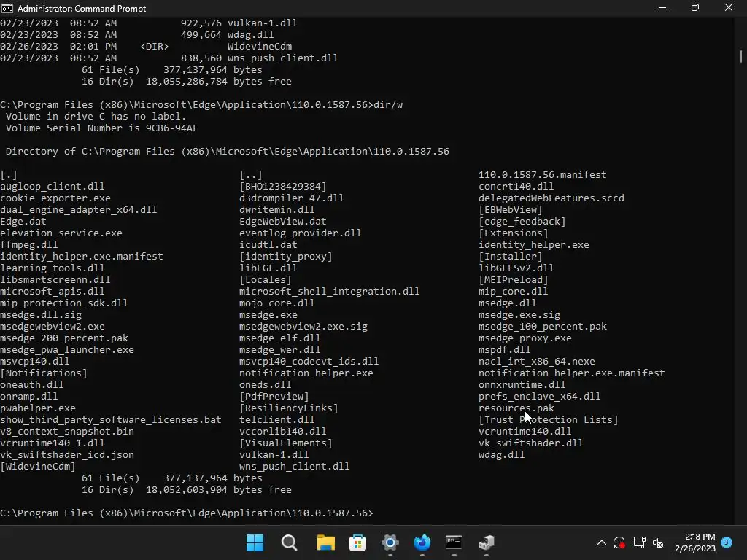Click msedgewebview2.exe file name
The width and height of the screenshot is (747, 560).
point(53,326)
